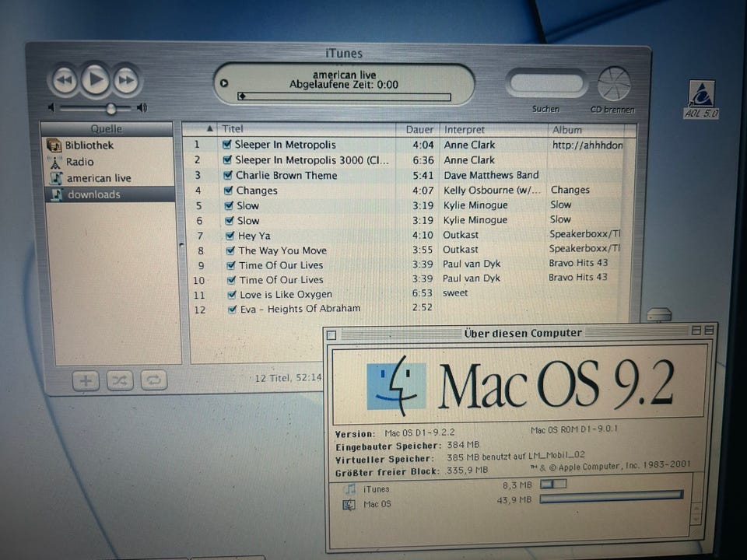747x560 pixels.
Task: Click the About window zoom box
Action: (696, 330)
